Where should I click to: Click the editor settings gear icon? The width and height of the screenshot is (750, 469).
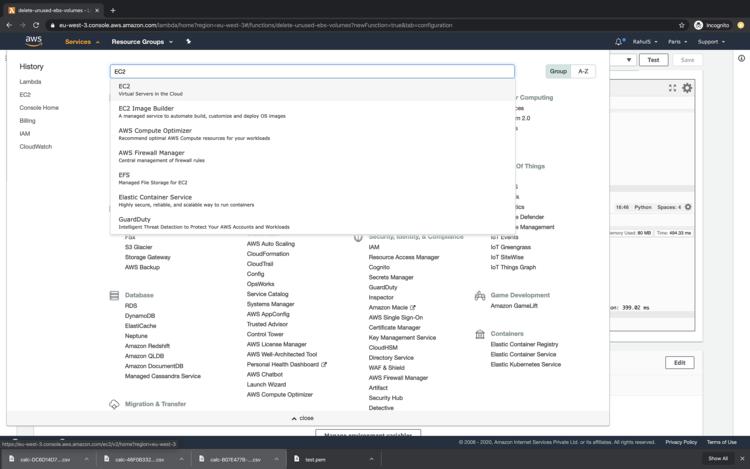pos(687,88)
